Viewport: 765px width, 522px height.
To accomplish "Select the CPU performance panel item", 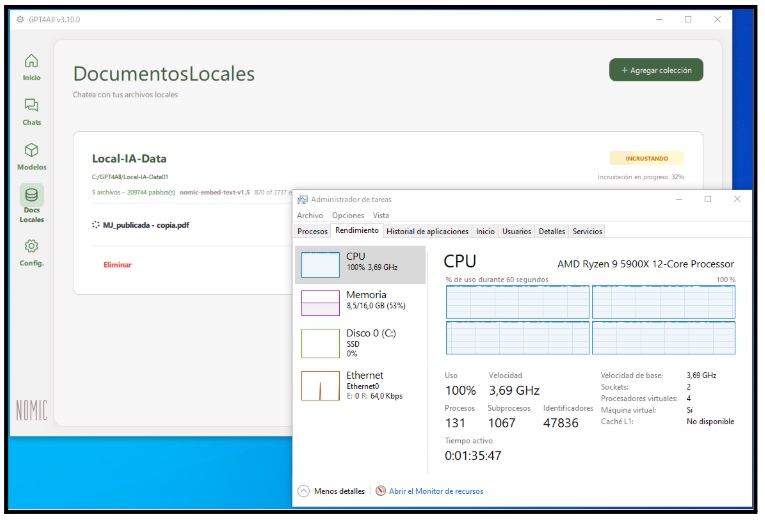I will click(x=360, y=263).
